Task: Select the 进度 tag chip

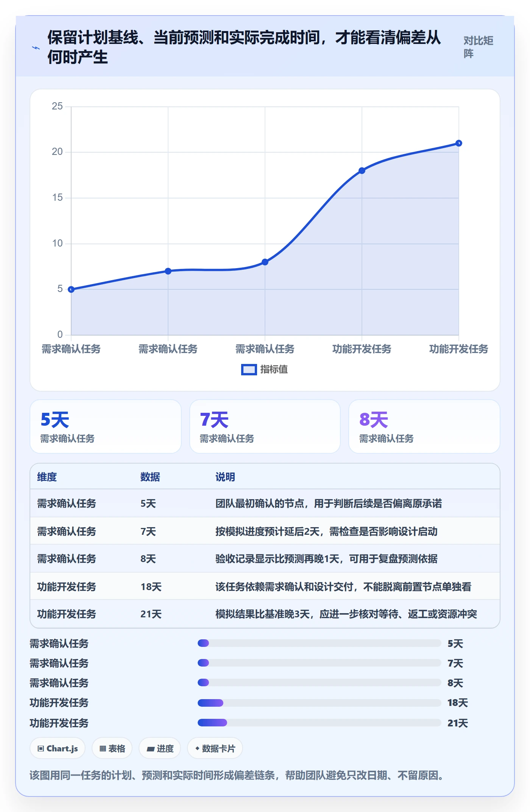Action: pyautogui.click(x=160, y=748)
